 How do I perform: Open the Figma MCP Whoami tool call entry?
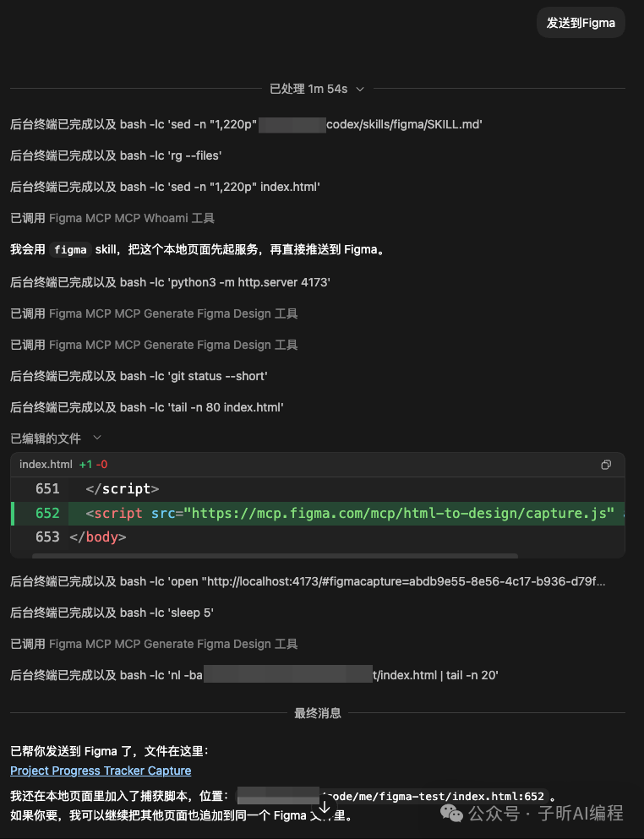pos(112,218)
